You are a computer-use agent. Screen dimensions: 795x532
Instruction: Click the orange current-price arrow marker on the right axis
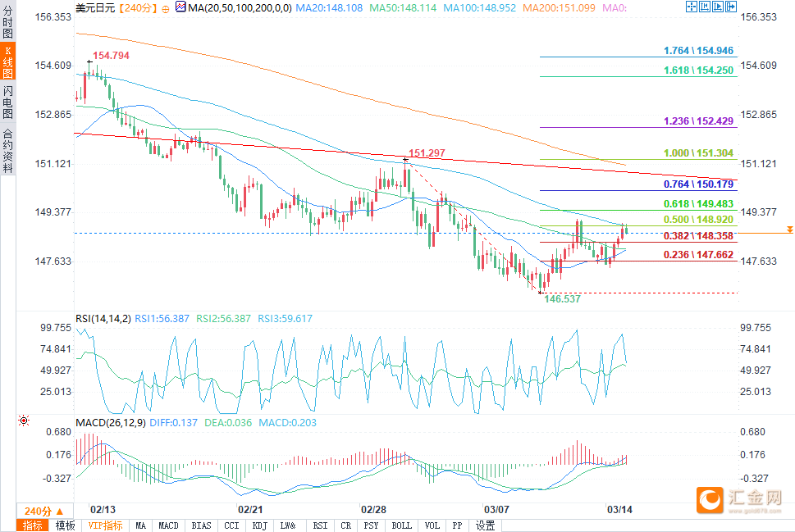(789, 230)
